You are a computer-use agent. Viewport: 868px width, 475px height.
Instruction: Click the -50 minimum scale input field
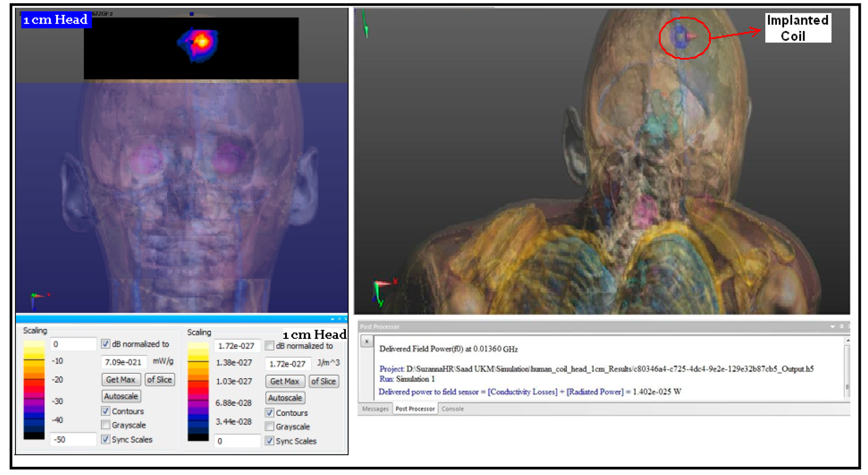pos(72,439)
